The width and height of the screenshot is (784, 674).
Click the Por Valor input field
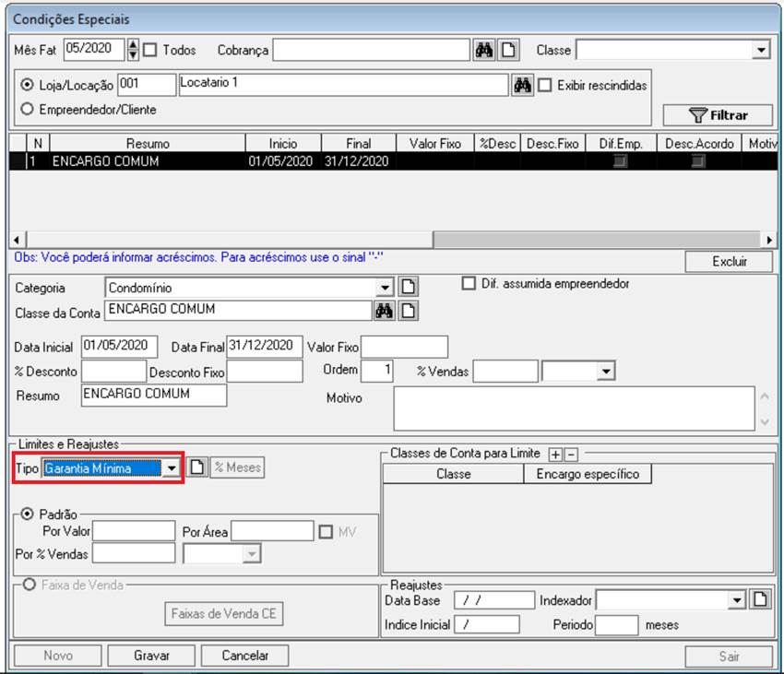click(x=134, y=531)
